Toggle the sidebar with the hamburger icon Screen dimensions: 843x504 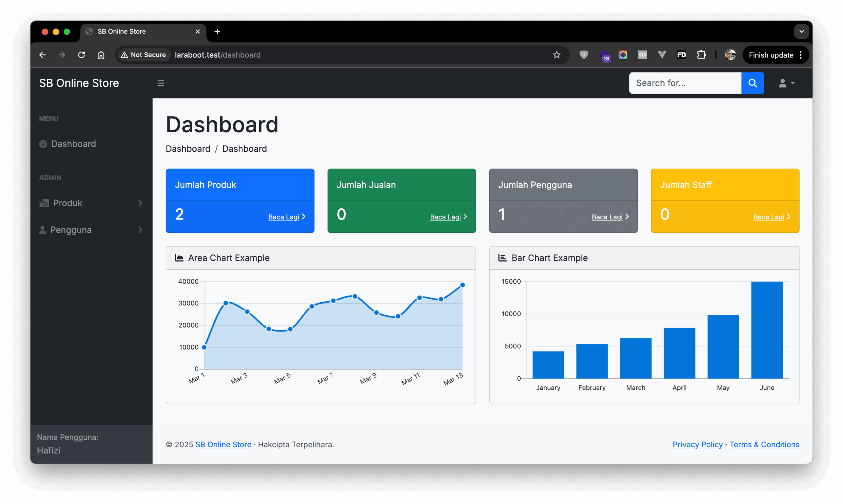click(x=161, y=83)
